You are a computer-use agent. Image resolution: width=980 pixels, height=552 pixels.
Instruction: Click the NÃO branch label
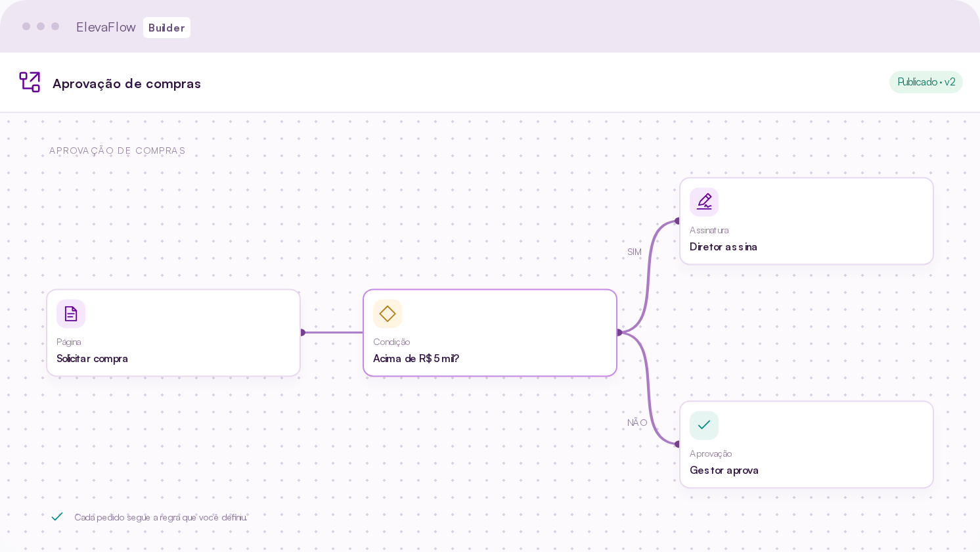(637, 423)
